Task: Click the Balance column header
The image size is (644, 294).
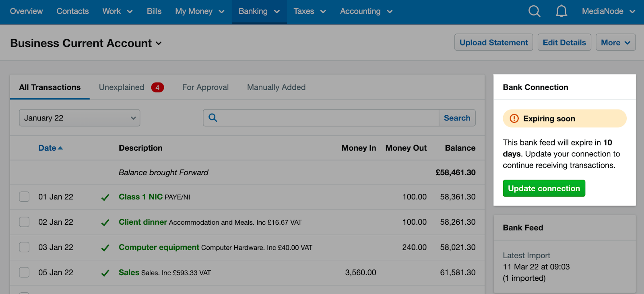Action: pyautogui.click(x=460, y=148)
